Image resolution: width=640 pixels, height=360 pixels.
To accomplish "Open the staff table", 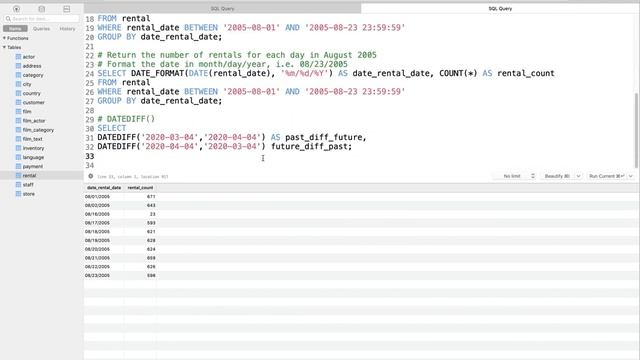I will point(28,184).
